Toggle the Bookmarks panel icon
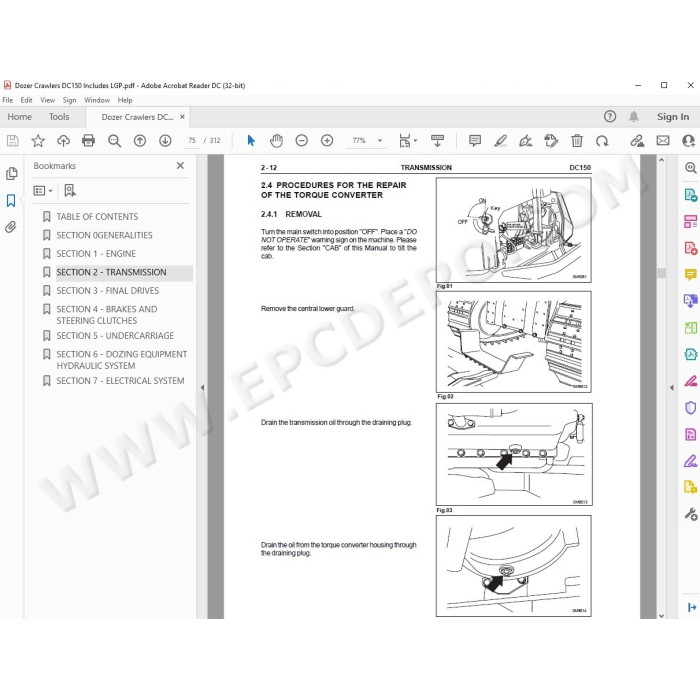700x700 pixels. click(11, 200)
